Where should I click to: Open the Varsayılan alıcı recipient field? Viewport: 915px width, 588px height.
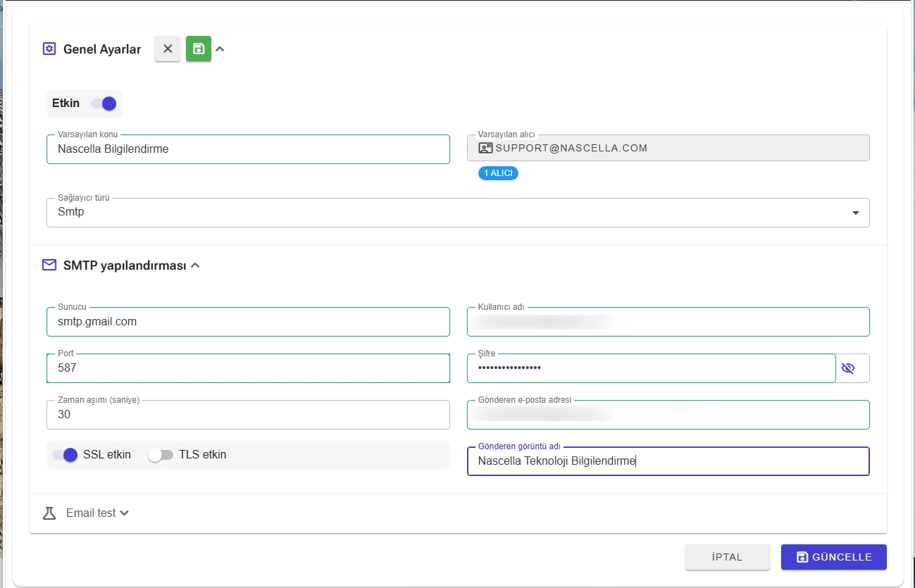(668, 148)
